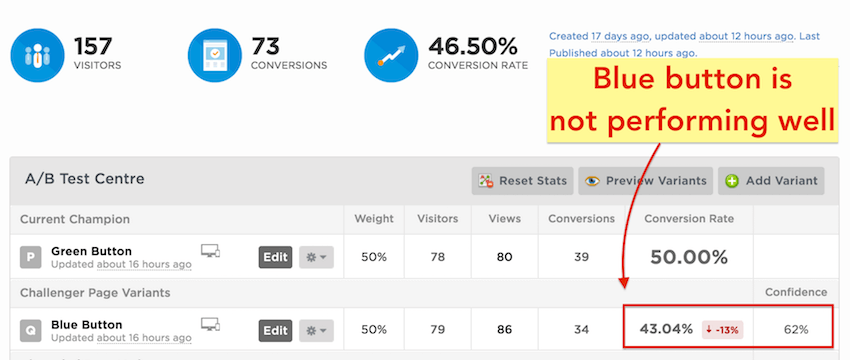
Task: Click the red -13% change indicator
Action: 723,329
